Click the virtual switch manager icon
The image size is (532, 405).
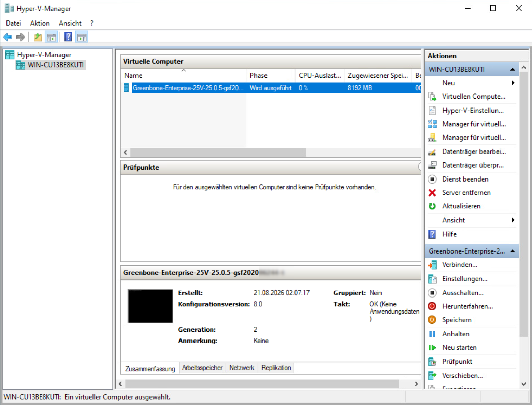(432, 124)
